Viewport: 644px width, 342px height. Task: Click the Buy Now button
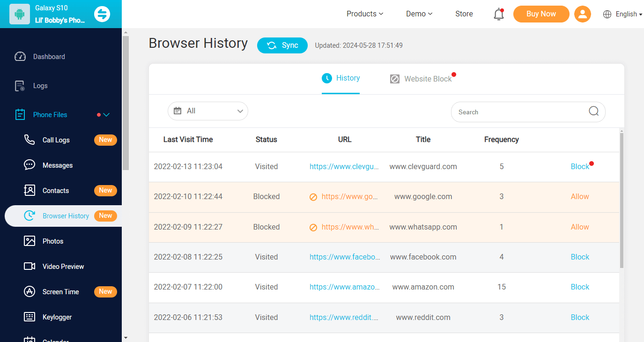tap(541, 14)
